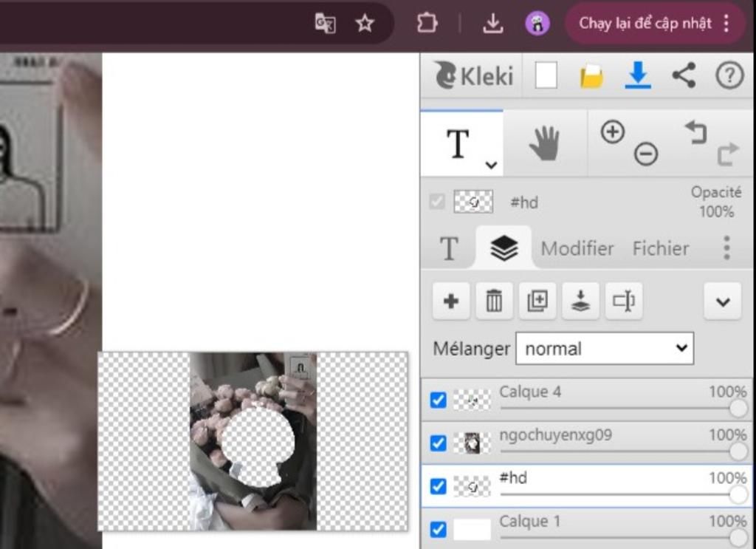
Task: Click #hd layer opacity slider handle
Action: coord(738,495)
